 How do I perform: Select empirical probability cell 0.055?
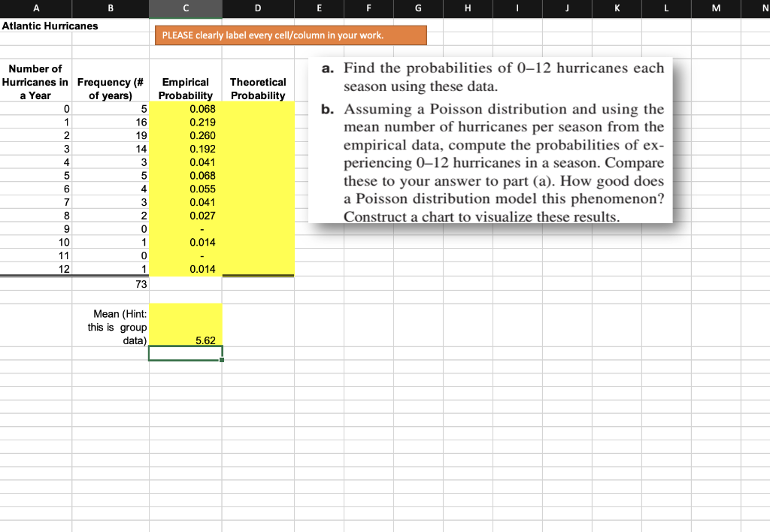point(186,189)
